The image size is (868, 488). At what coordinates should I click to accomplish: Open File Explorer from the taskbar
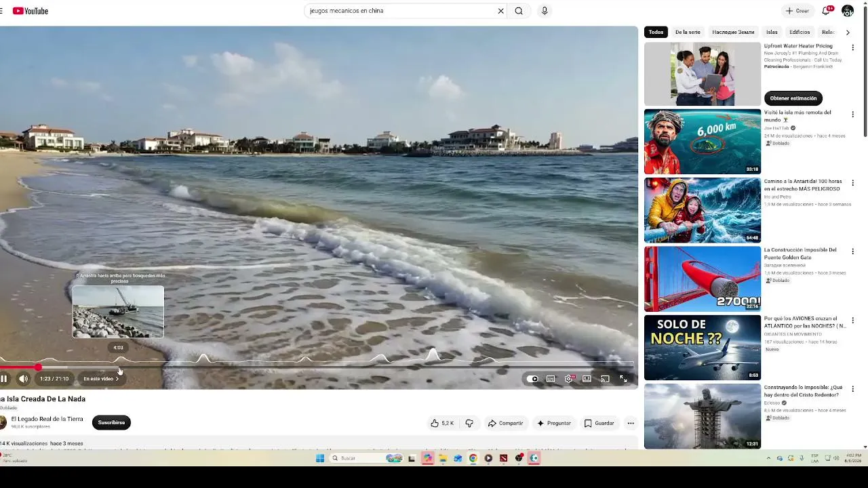443,458
